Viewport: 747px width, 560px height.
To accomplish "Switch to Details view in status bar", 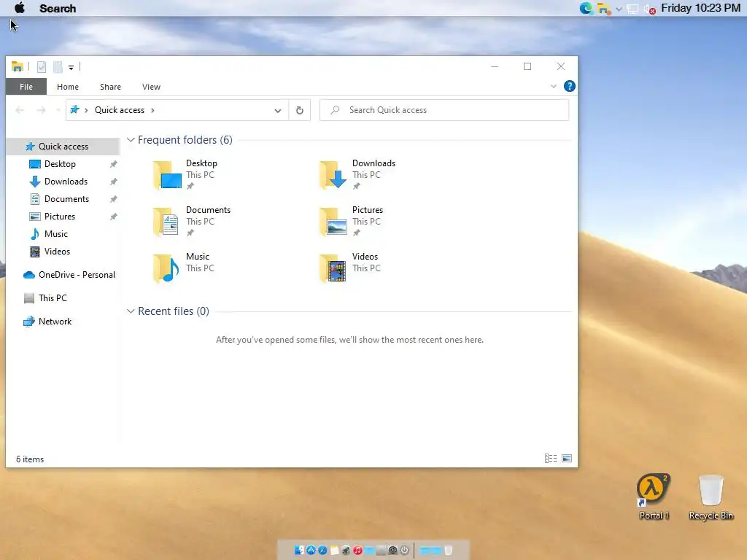I will (x=551, y=458).
